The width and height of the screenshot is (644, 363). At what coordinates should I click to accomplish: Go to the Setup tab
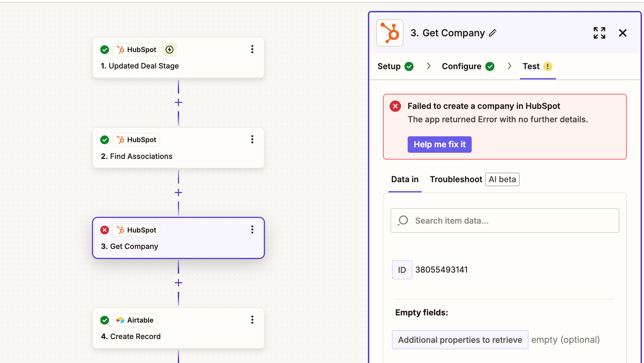pos(395,66)
